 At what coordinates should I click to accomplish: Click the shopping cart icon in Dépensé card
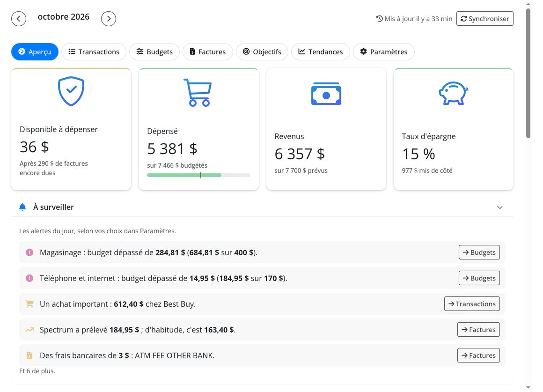click(198, 93)
